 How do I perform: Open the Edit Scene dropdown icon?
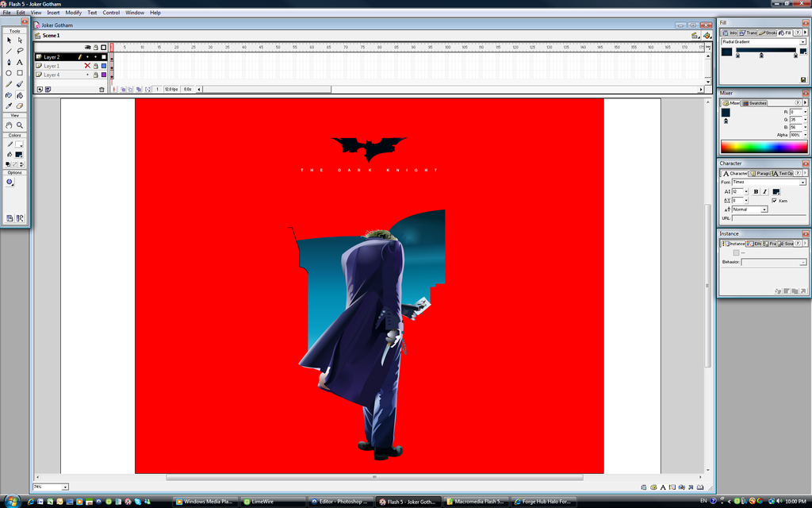tap(695, 35)
